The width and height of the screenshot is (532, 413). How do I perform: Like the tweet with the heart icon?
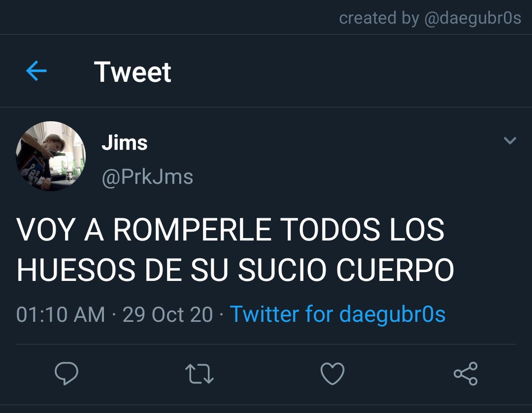tap(332, 373)
